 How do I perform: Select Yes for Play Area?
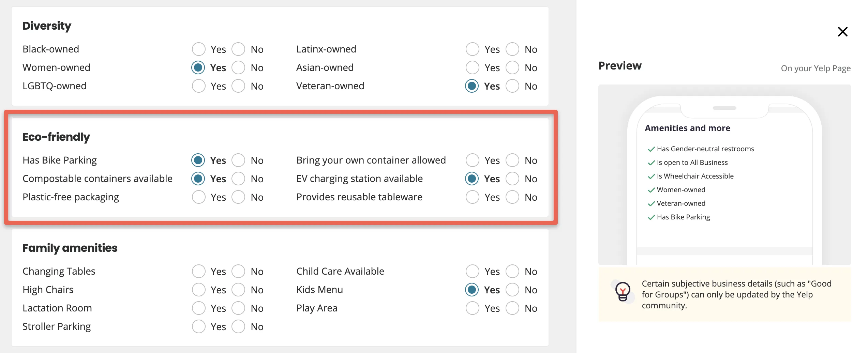click(472, 308)
